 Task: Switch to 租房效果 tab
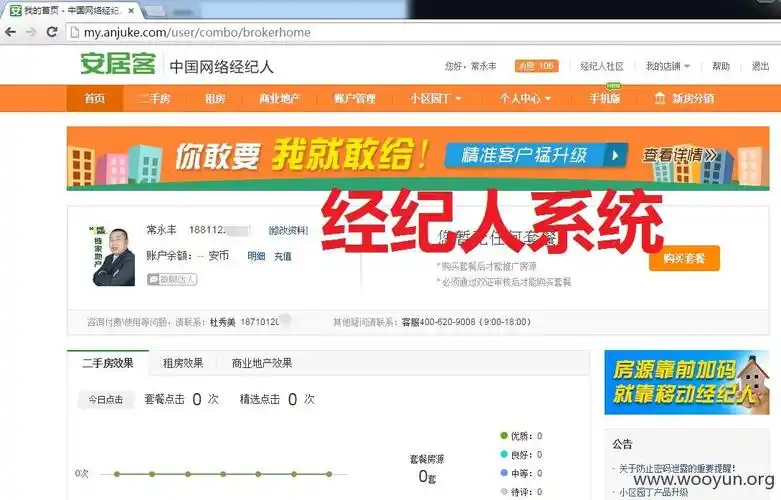[183, 363]
